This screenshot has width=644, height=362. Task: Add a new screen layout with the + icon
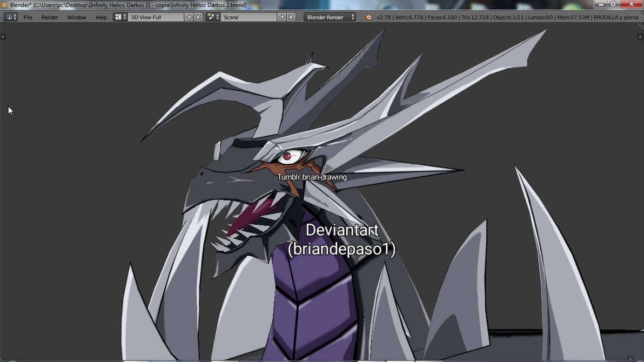click(189, 17)
